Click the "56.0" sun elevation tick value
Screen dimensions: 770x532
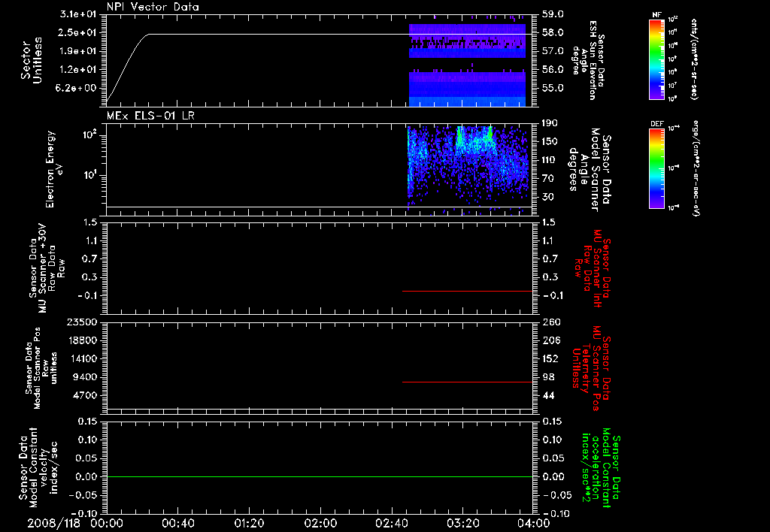[553, 70]
